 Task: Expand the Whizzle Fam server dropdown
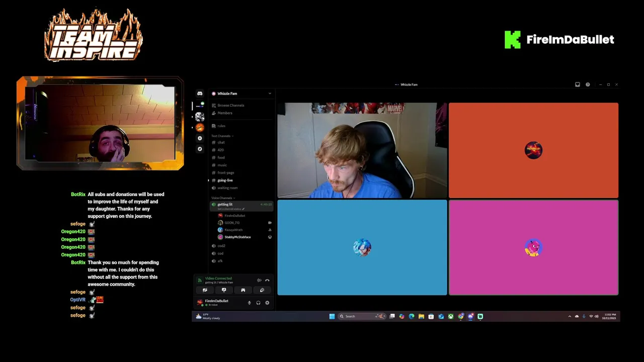coord(270,94)
